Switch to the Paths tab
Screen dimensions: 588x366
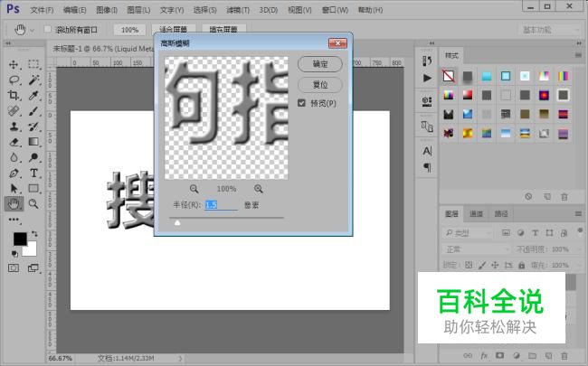click(x=501, y=213)
